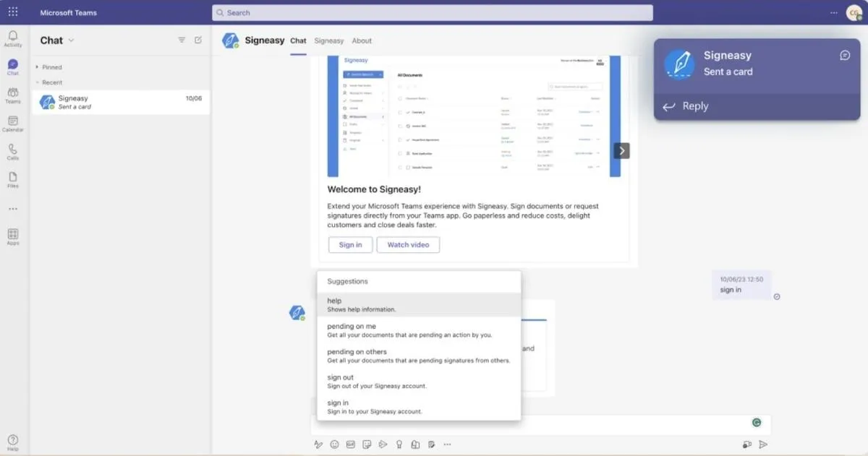Open the Signeasy conversation in chat list
The height and width of the screenshot is (456, 868).
(x=121, y=102)
